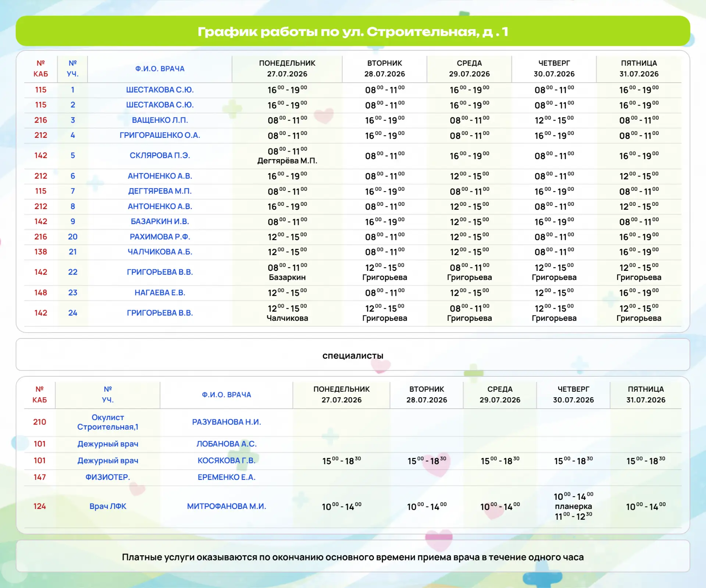
Task: Click "ГРИГОРЬЕВА В.В." in the district 22 row
Action: click(x=160, y=272)
